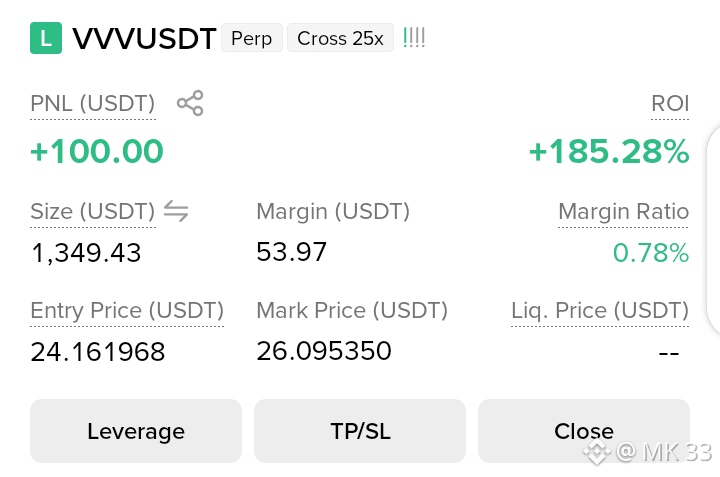
Task: Close the VVVUSDT position
Action: (x=584, y=431)
